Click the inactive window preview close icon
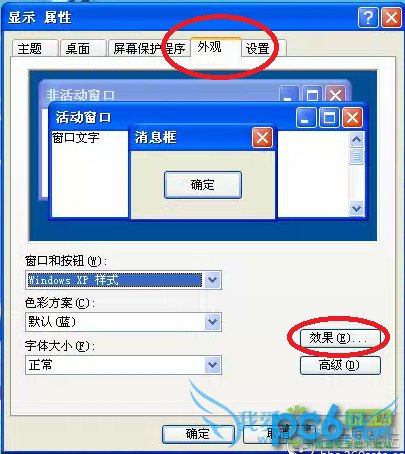Screen dimensions: 405x454 [x=335, y=95]
